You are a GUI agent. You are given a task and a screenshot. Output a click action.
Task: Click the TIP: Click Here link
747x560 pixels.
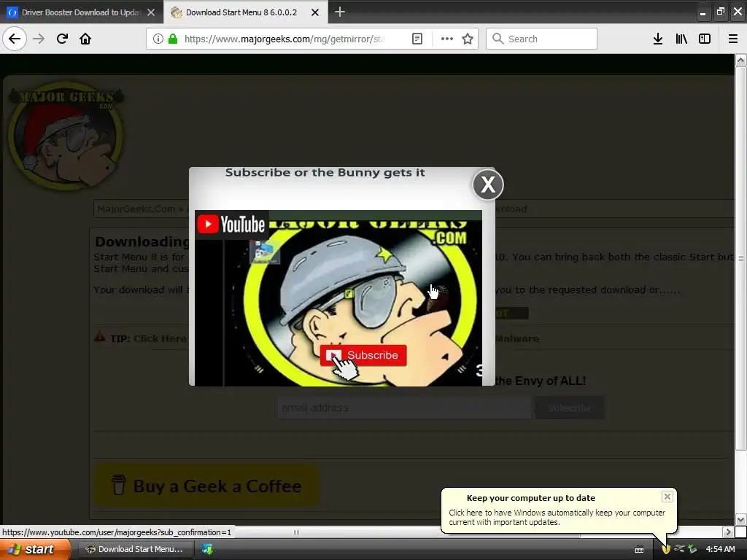(x=149, y=338)
